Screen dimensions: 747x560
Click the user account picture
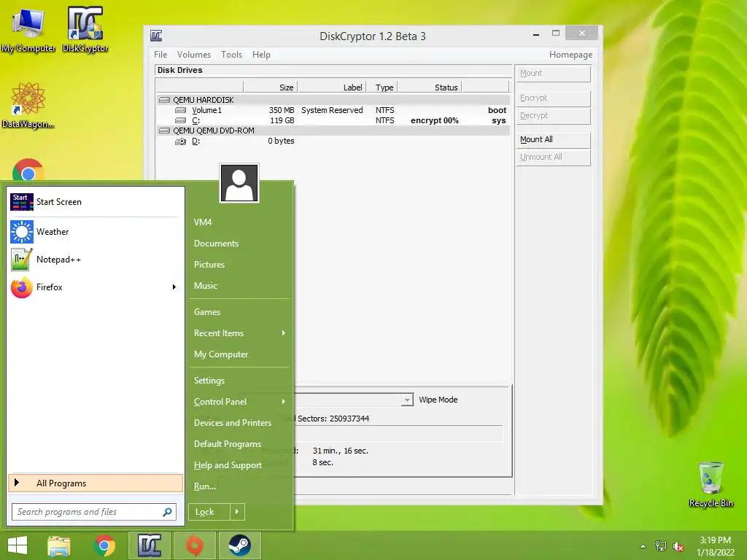tap(239, 183)
